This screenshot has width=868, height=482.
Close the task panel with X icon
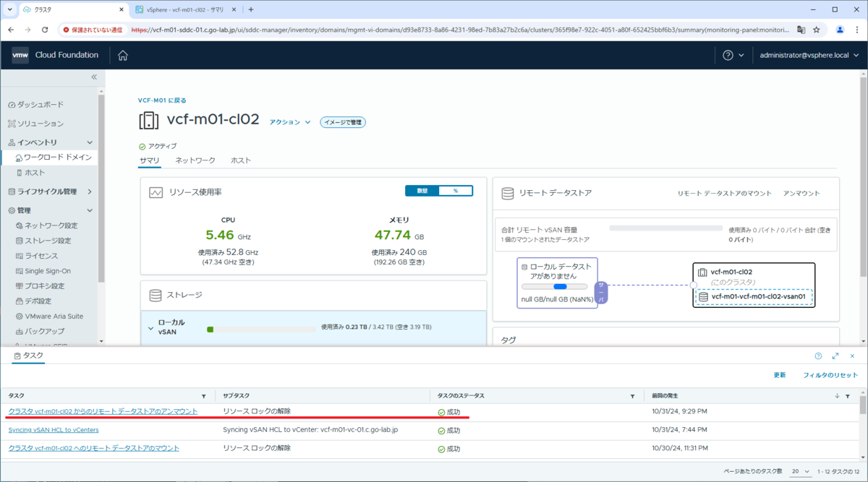(853, 356)
